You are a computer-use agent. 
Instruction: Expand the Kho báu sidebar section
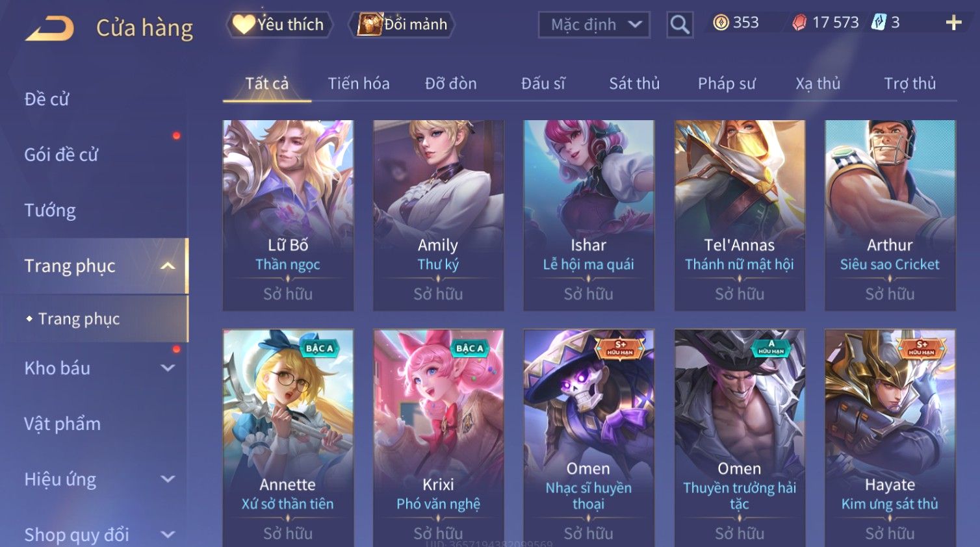168,368
